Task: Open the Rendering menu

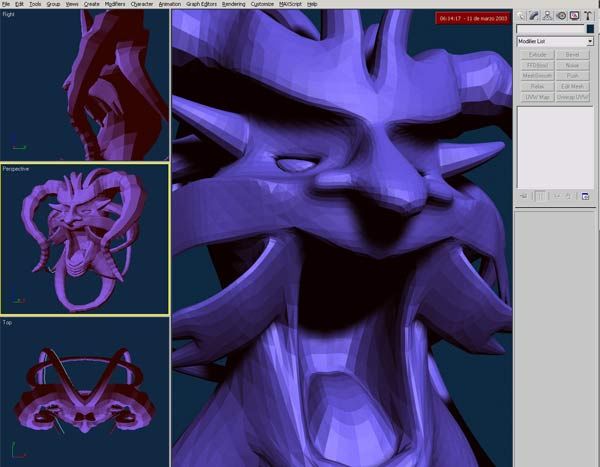Action: [x=233, y=4]
